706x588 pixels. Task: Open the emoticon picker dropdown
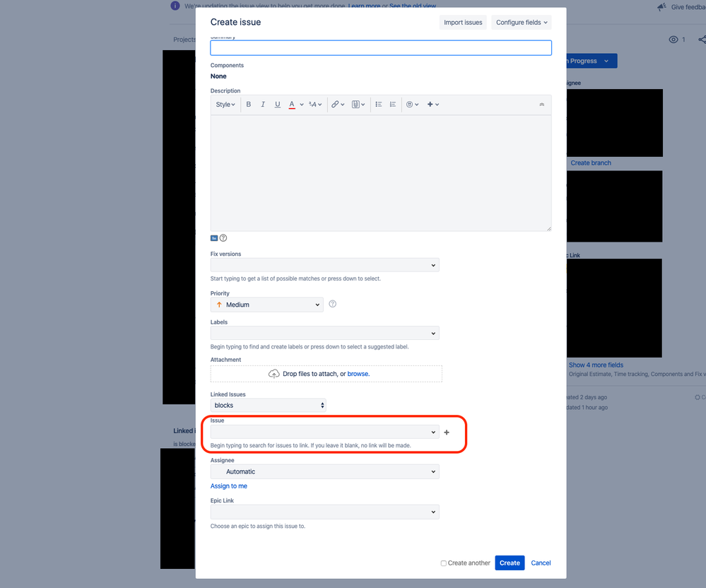(x=413, y=105)
